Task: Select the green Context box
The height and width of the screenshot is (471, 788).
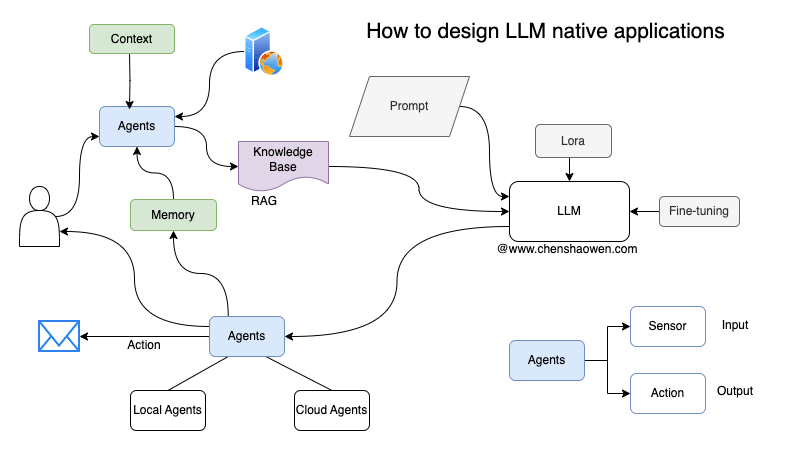Action: click(132, 39)
